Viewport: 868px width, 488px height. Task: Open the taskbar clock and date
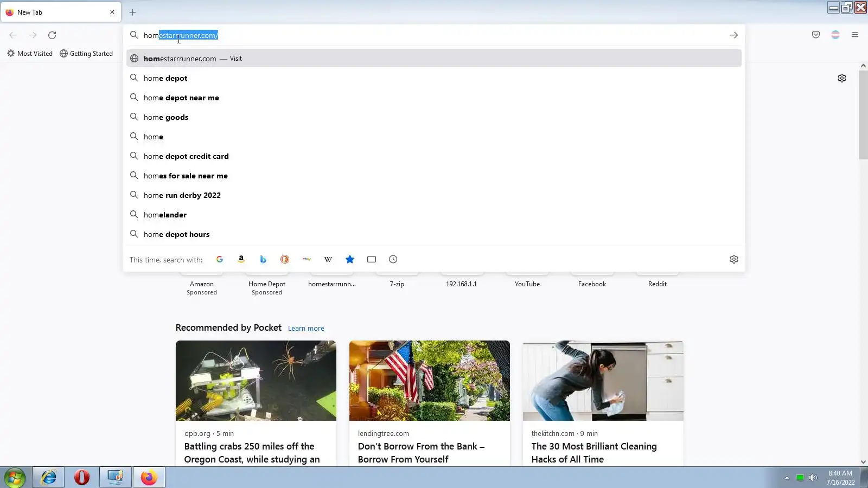(x=840, y=478)
